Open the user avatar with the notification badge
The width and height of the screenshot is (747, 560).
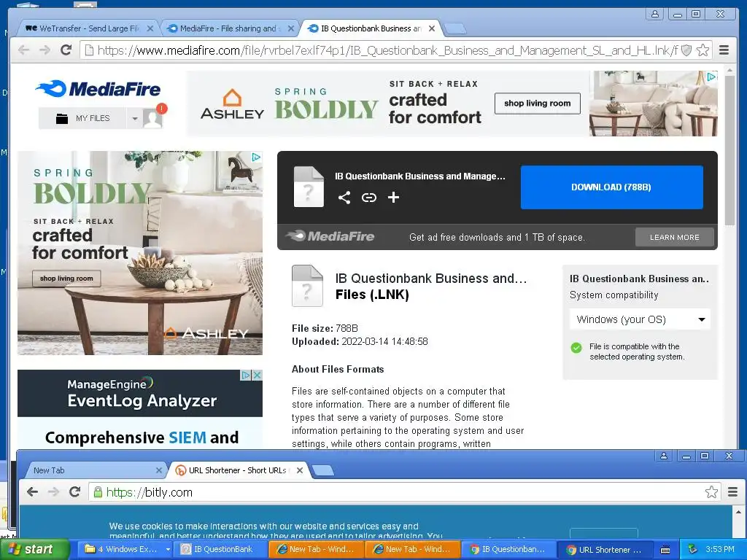(x=154, y=117)
